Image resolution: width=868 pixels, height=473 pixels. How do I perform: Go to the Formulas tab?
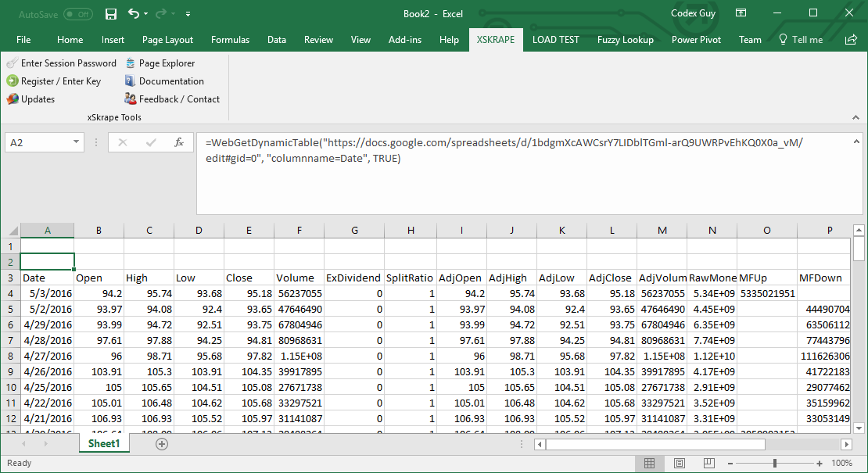[x=230, y=39]
